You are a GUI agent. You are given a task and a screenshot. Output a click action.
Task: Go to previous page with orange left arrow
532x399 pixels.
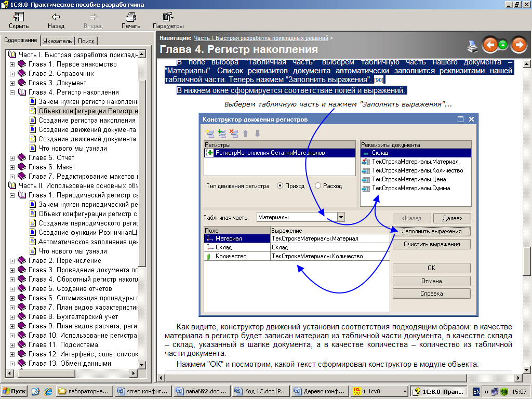tap(489, 45)
